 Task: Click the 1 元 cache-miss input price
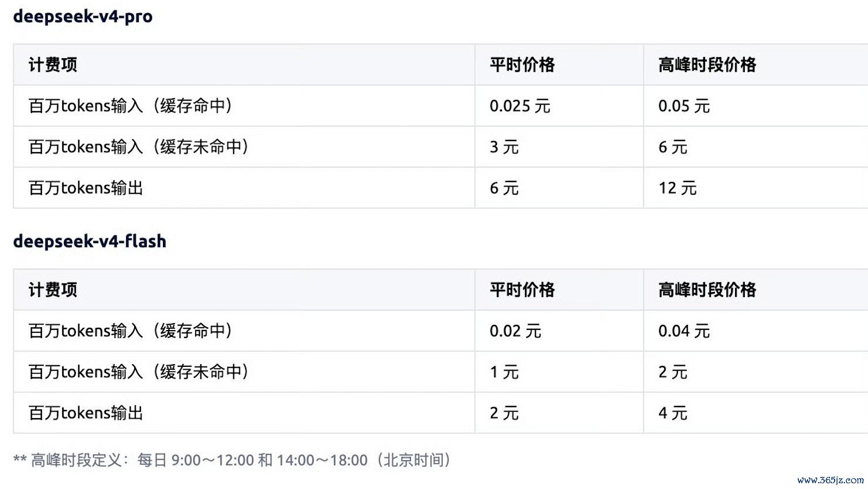tap(504, 372)
